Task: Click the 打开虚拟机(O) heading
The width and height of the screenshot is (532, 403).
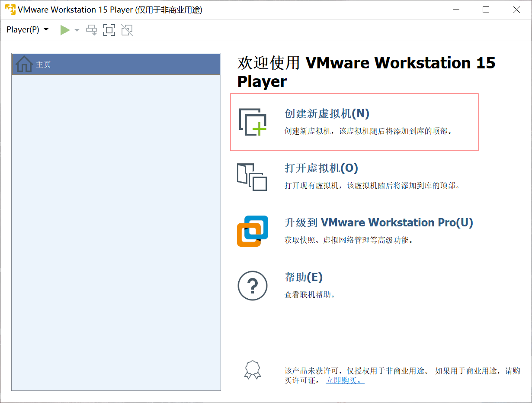Action: (321, 168)
